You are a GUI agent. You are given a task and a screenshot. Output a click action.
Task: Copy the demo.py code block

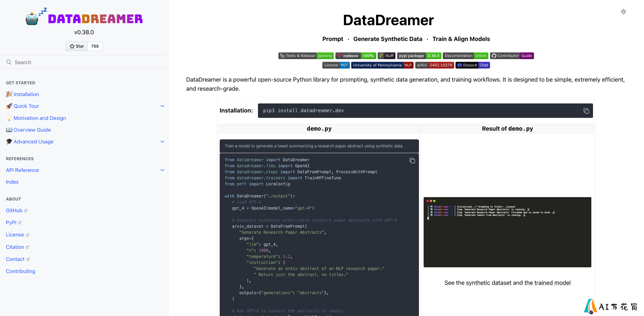tap(412, 161)
